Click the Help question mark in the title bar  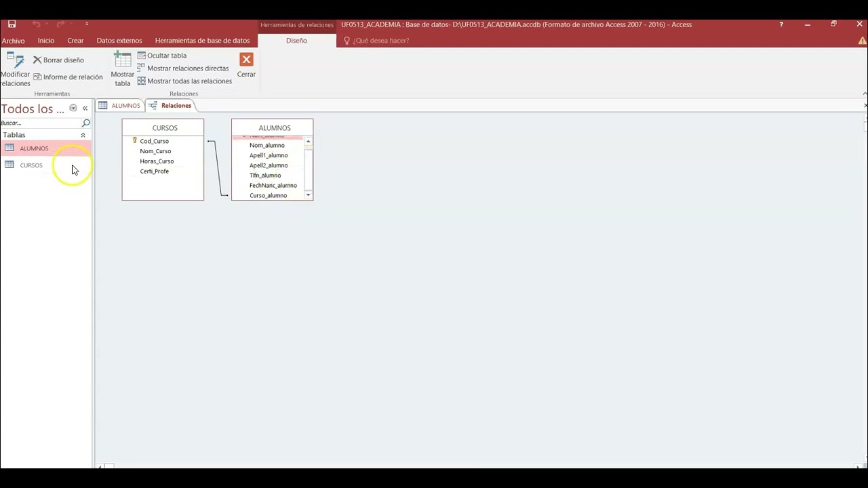pos(781,24)
